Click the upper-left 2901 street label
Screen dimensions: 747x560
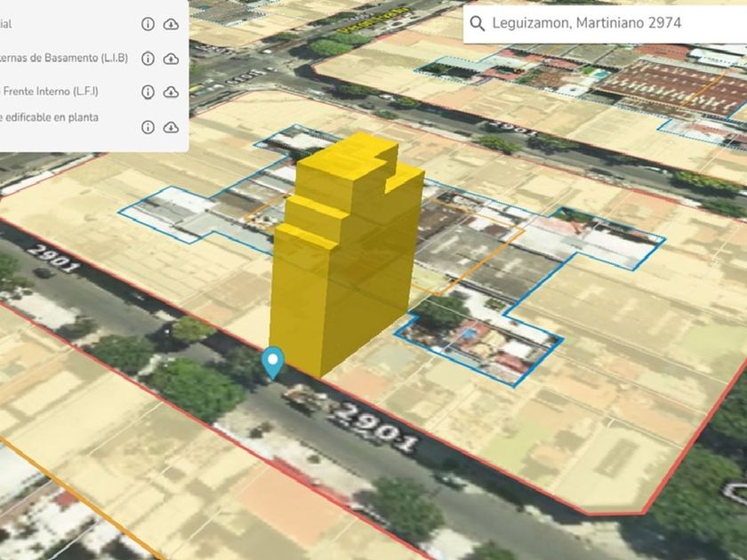[x=54, y=258]
